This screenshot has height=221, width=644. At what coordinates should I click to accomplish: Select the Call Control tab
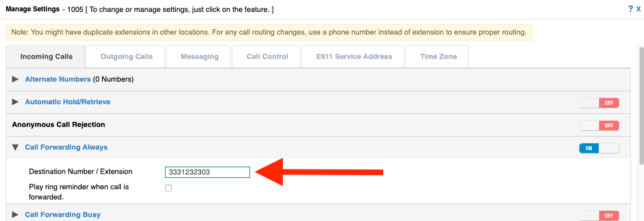268,57
